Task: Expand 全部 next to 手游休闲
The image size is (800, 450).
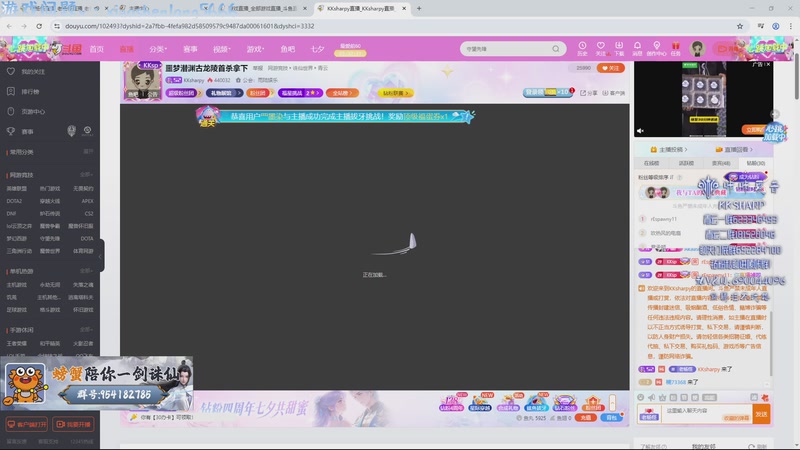Action: coord(86,330)
